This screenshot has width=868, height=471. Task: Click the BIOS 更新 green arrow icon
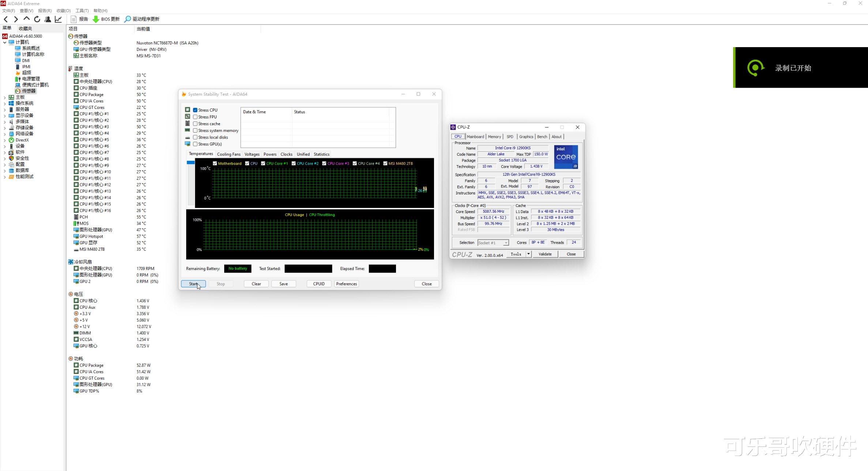[x=96, y=19]
